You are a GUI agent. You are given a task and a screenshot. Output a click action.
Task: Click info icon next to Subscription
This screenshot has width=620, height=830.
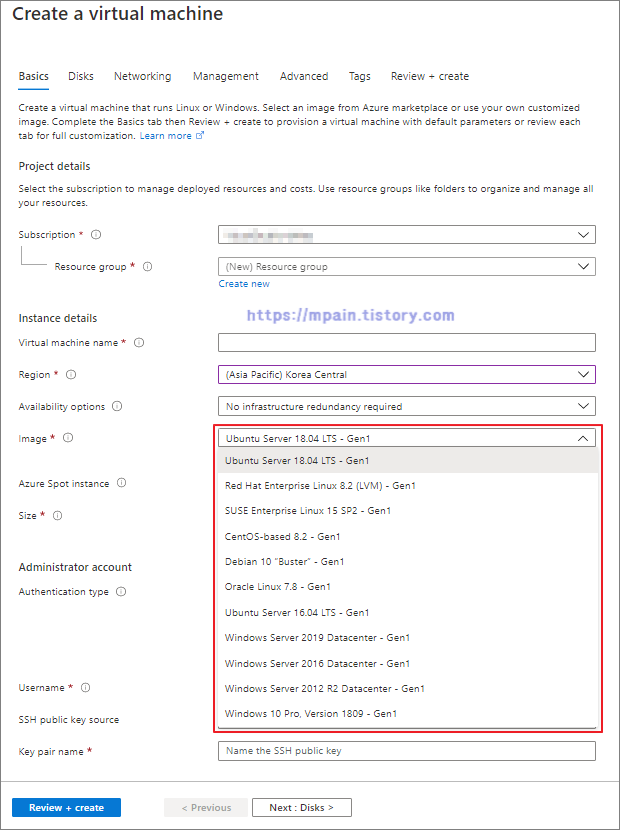pyautogui.click(x=96, y=234)
